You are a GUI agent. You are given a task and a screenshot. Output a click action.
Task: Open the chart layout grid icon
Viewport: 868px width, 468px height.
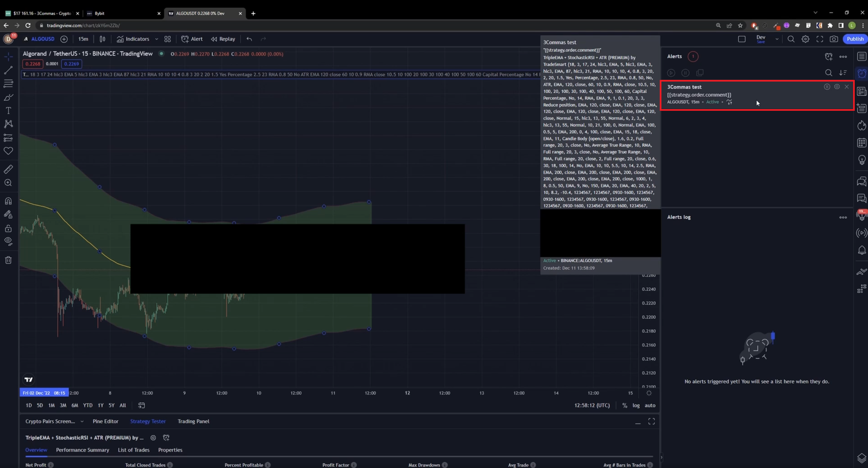(167, 39)
